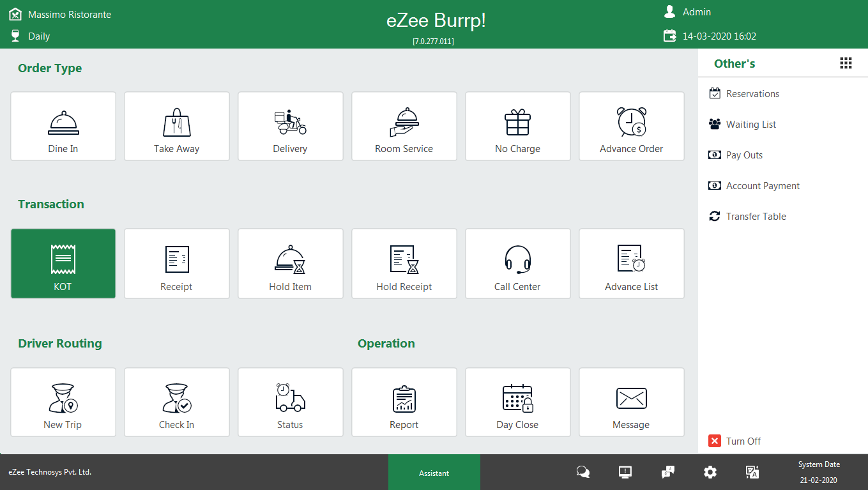Click the System Date 21-02-2020 display
This screenshot has width=868, height=490.
click(819, 472)
